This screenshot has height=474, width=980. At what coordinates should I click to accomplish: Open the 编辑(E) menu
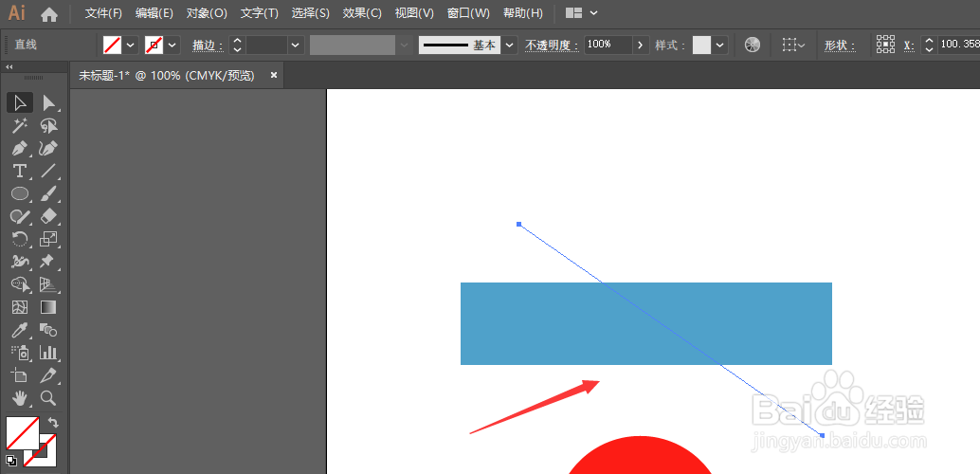pyautogui.click(x=154, y=13)
